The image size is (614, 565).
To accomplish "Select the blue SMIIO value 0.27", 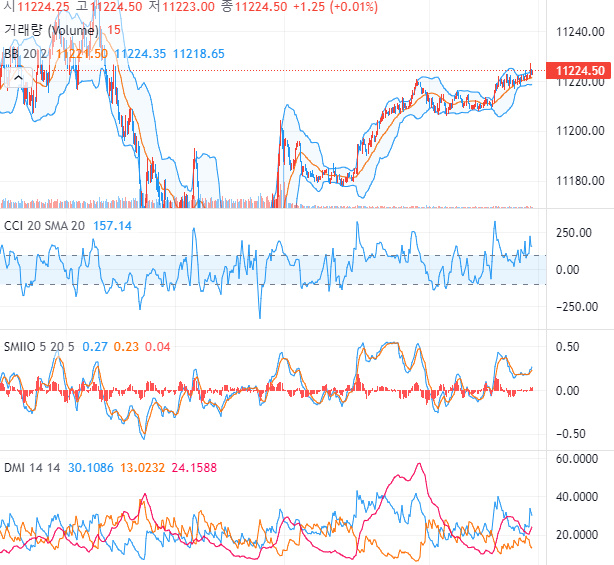I will click(94, 346).
